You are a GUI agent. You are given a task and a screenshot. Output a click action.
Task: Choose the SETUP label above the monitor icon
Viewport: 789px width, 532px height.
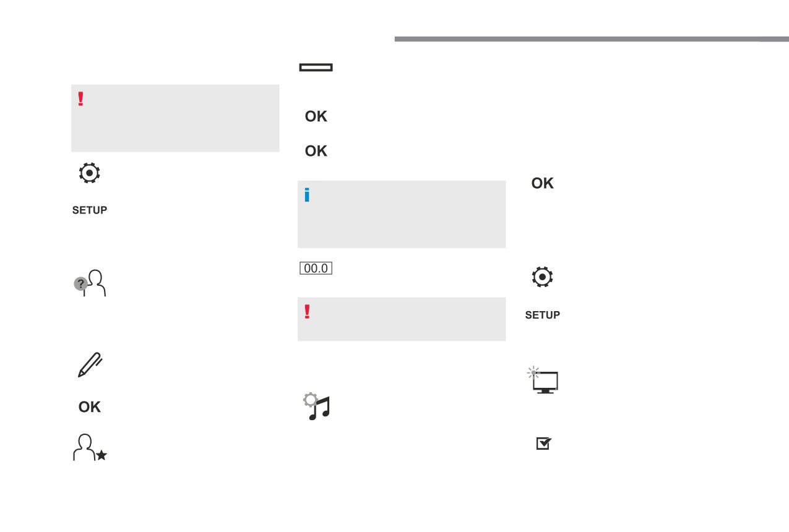tap(543, 315)
